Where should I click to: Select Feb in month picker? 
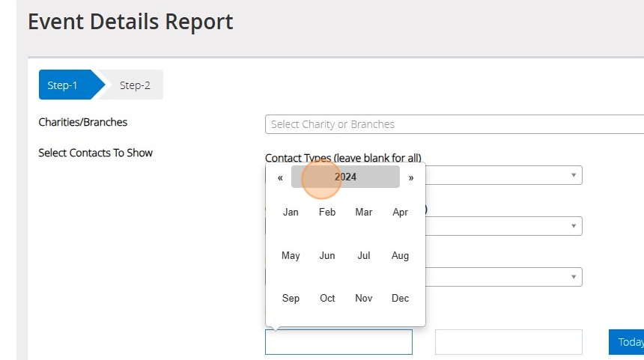[x=327, y=213]
